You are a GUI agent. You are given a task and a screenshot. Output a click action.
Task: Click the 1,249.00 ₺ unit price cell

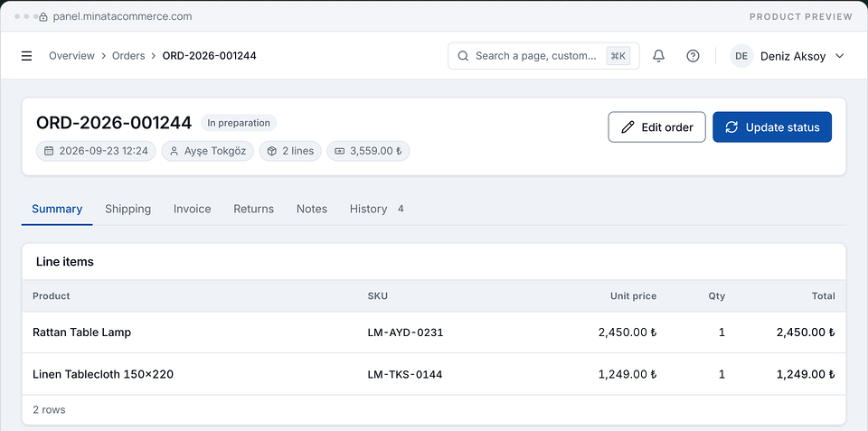coord(627,375)
